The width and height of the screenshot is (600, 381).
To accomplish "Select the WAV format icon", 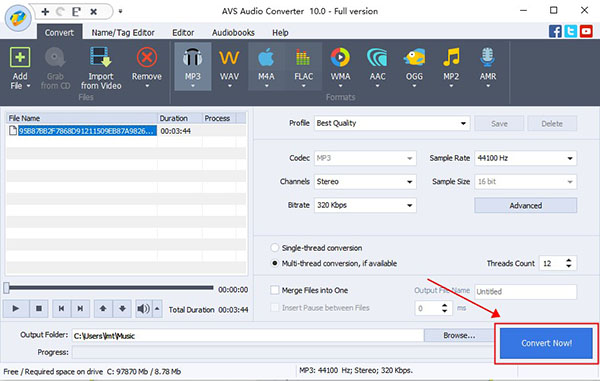I will click(229, 57).
